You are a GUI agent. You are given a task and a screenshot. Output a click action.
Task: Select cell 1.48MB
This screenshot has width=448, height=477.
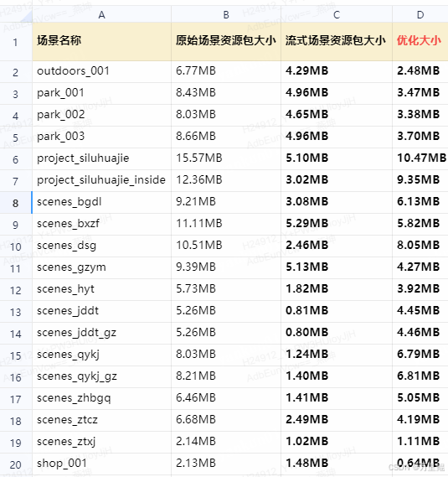coord(337,464)
